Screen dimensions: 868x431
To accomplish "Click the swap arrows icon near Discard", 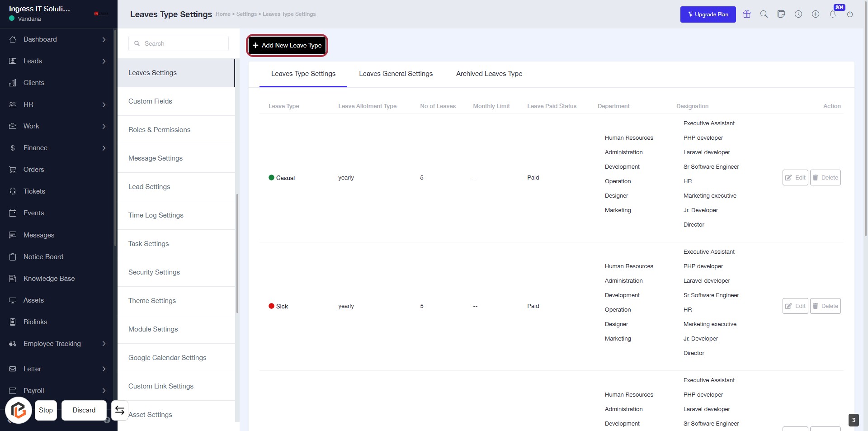I will (120, 410).
